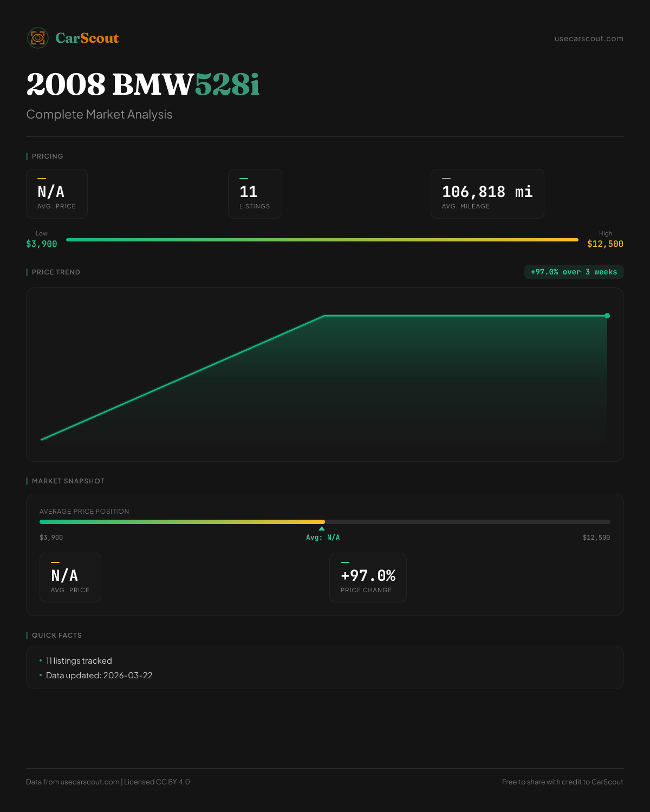The height and width of the screenshot is (812, 650).
Task: Select the N/A Avg. Price card in Pricing
Action: 57,194
